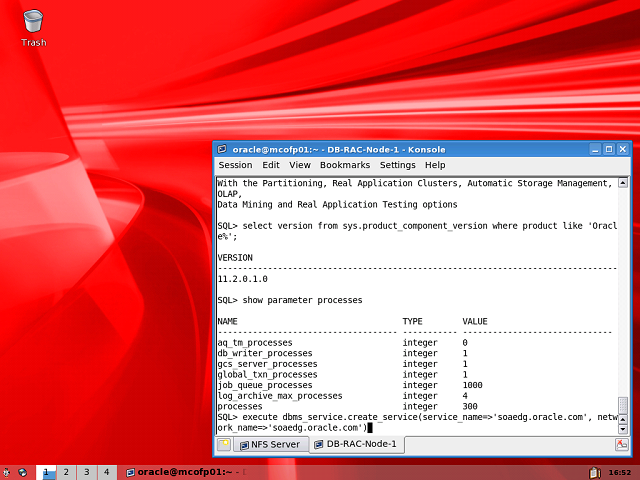Click the clock showing 16:52
640x480 pixels.
pyautogui.click(x=620, y=473)
